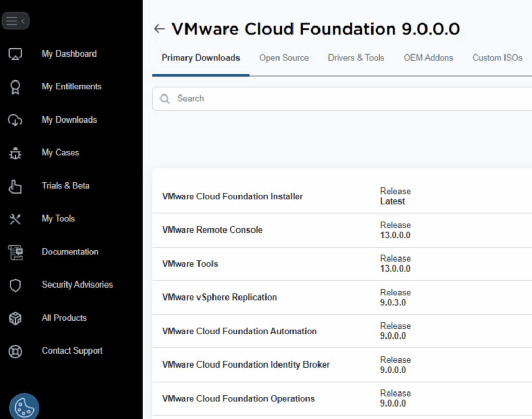Expand the VMware Cloud Foundation Operations row
532x419 pixels.
[238, 399]
